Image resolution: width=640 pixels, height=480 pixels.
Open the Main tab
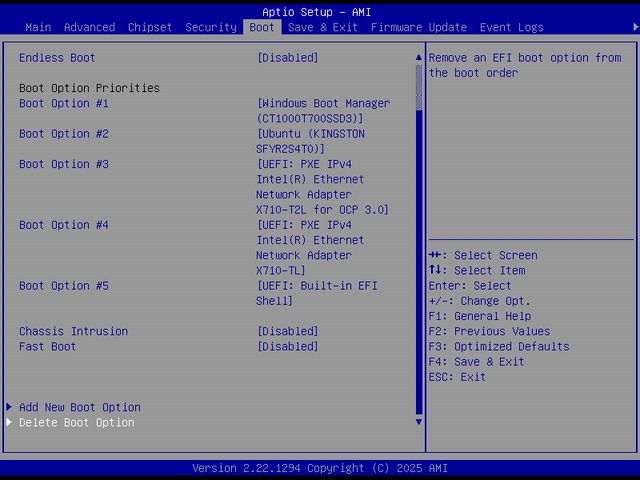coord(38,27)
